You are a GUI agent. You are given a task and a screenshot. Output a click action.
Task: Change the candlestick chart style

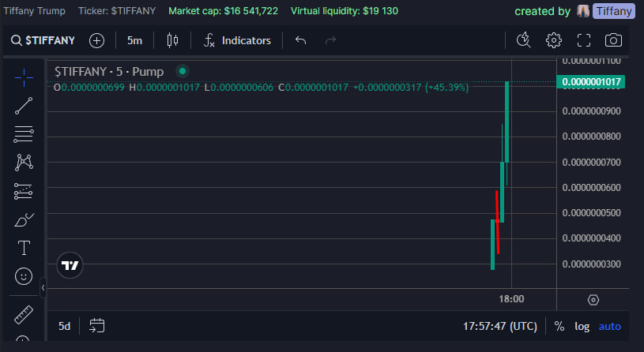click(172, 40)
